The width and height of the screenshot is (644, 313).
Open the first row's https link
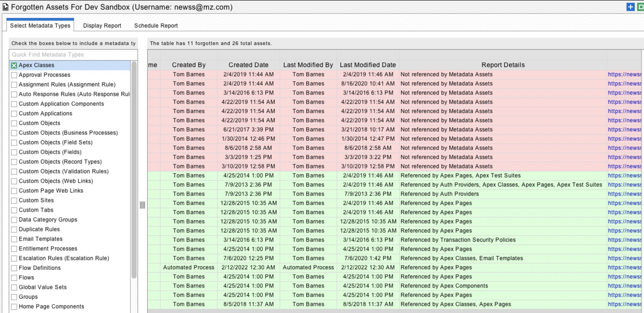[624, 74]
